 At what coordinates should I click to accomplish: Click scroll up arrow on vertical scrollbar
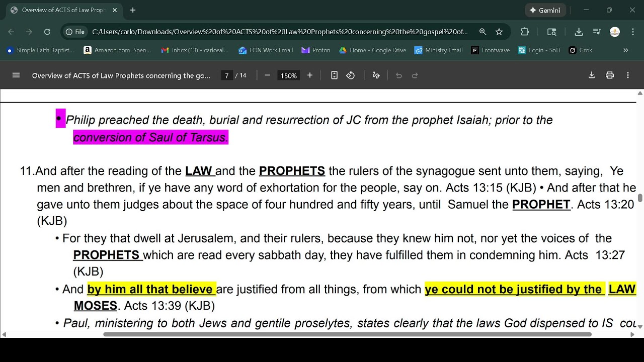640,93
